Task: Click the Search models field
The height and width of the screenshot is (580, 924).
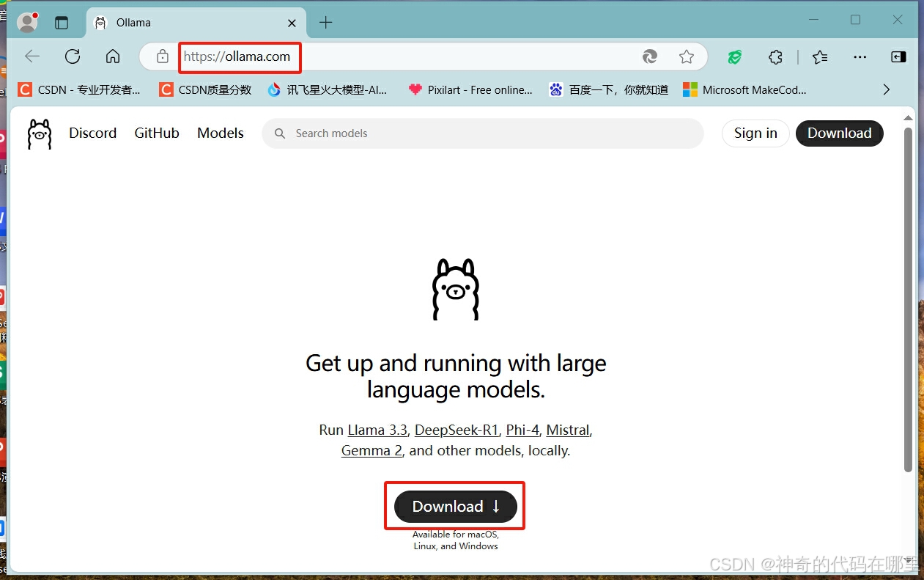Action: (x=483, y=133)
